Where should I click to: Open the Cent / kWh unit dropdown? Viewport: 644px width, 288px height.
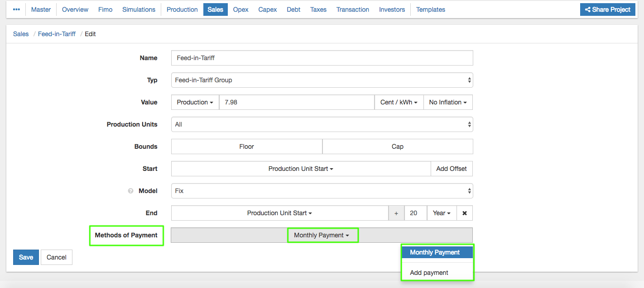pos(399,102)
